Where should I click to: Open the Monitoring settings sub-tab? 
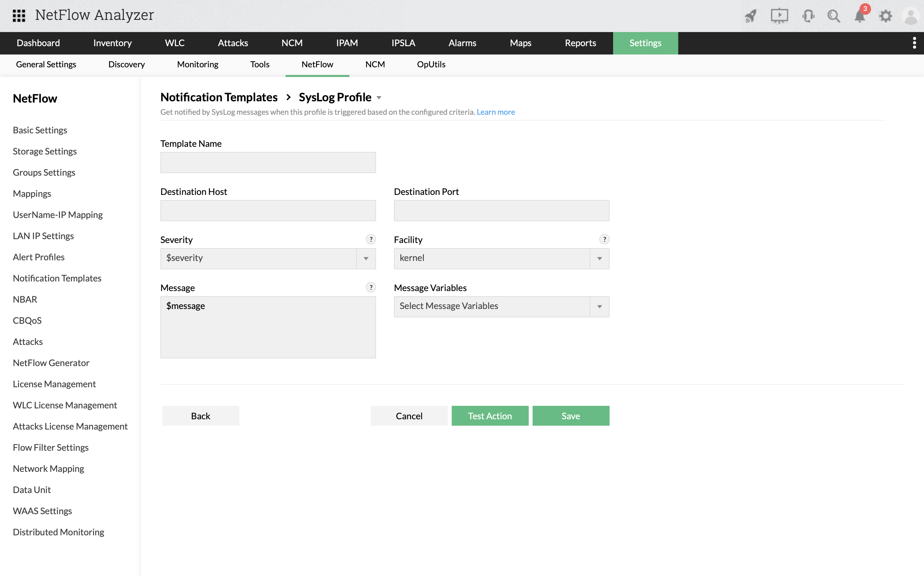197,64
